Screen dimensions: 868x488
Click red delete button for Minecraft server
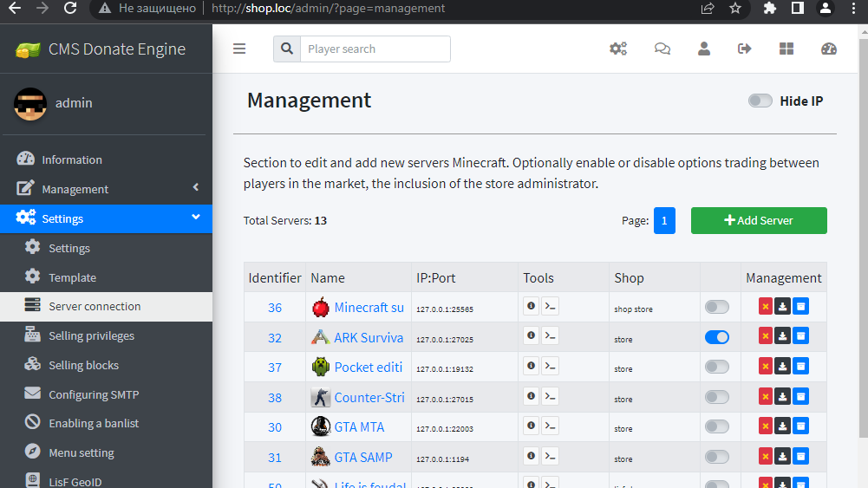(765, 306)
